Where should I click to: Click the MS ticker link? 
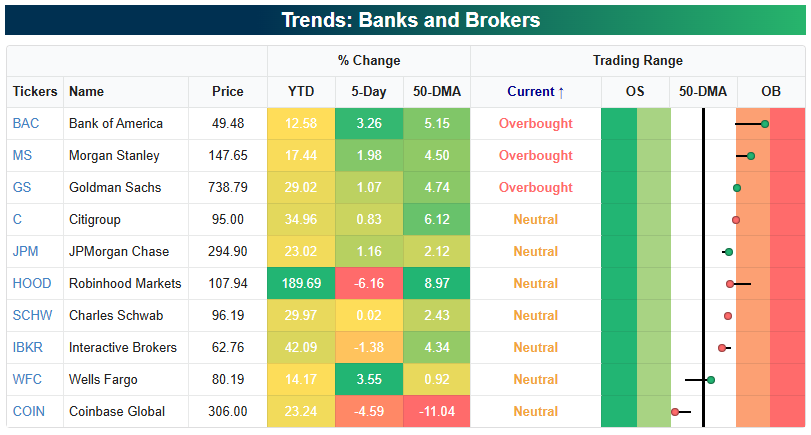click(x=22, y=156)
